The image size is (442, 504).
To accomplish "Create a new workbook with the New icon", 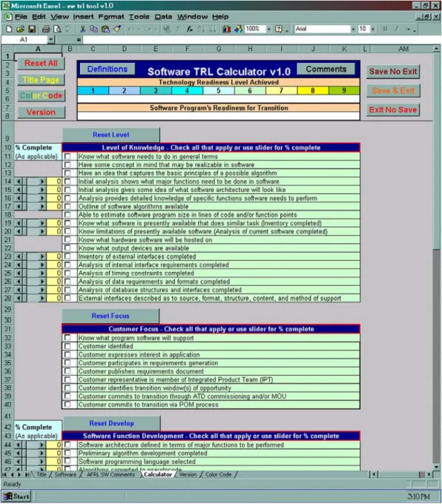I will pos(9,29).
